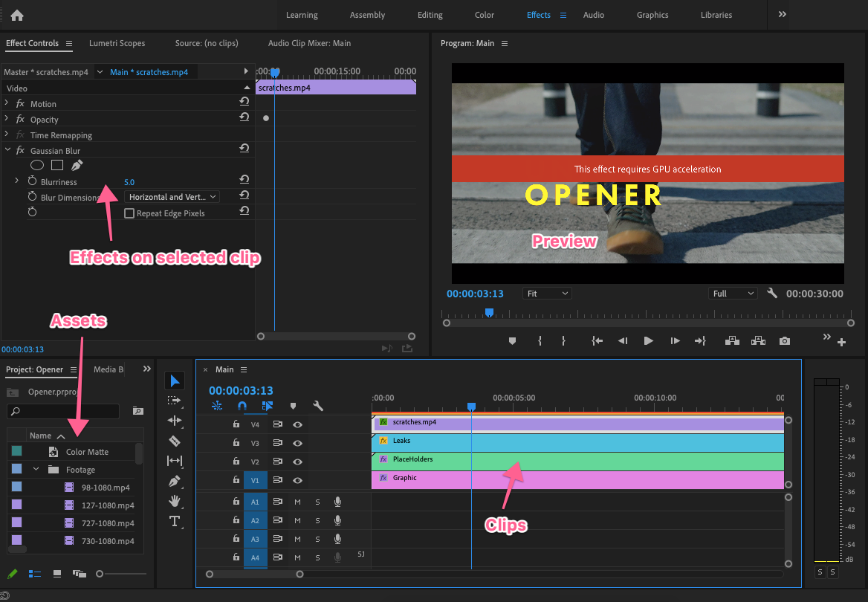Toggle snapping in the timeline
Image resolution: width=868 pixels, height=602 pixels.
tap(242, 406)
